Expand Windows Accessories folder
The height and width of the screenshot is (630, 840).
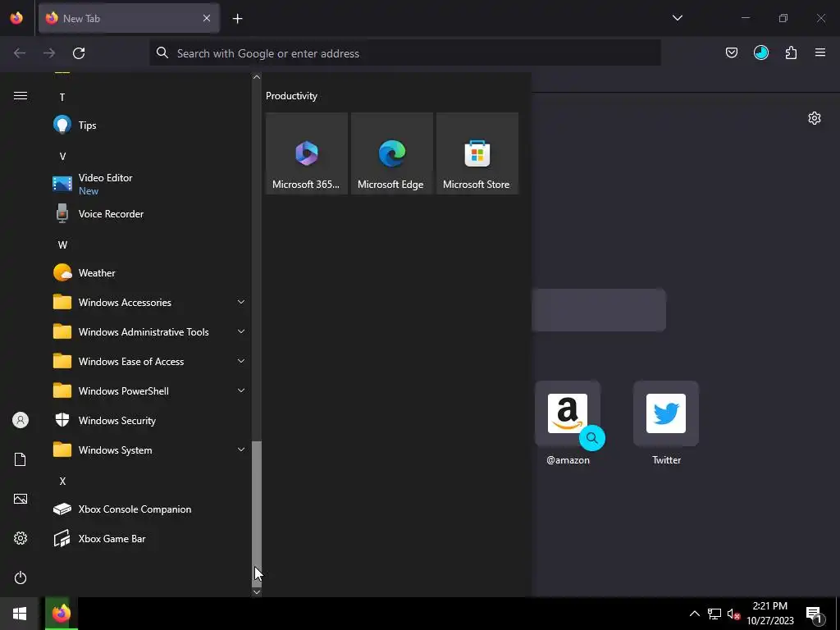(149, 303)
